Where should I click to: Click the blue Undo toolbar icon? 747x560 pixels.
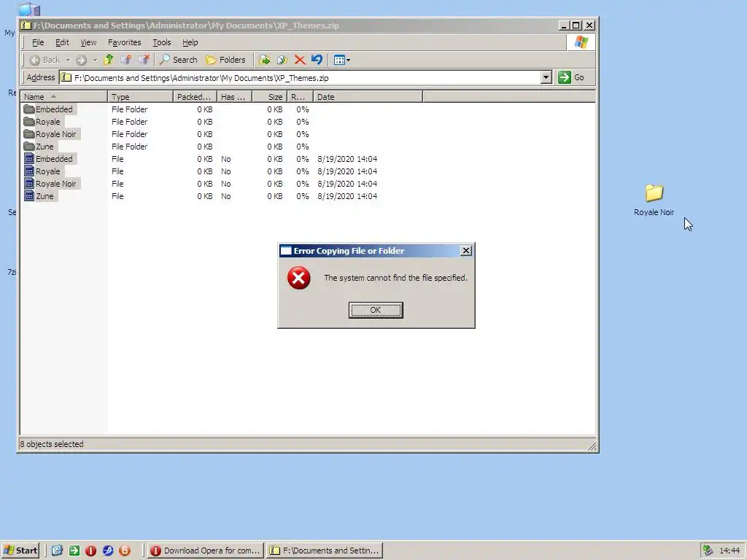coord(317,60)
